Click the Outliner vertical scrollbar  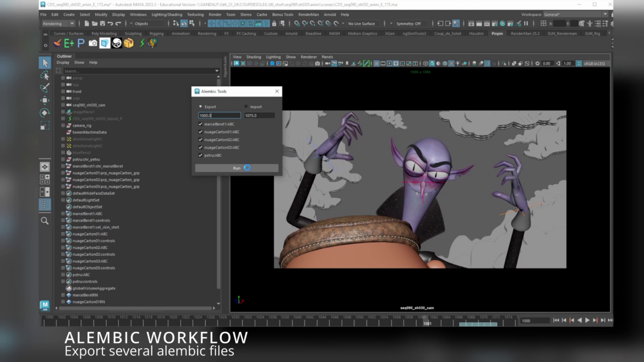click(219, 183)
